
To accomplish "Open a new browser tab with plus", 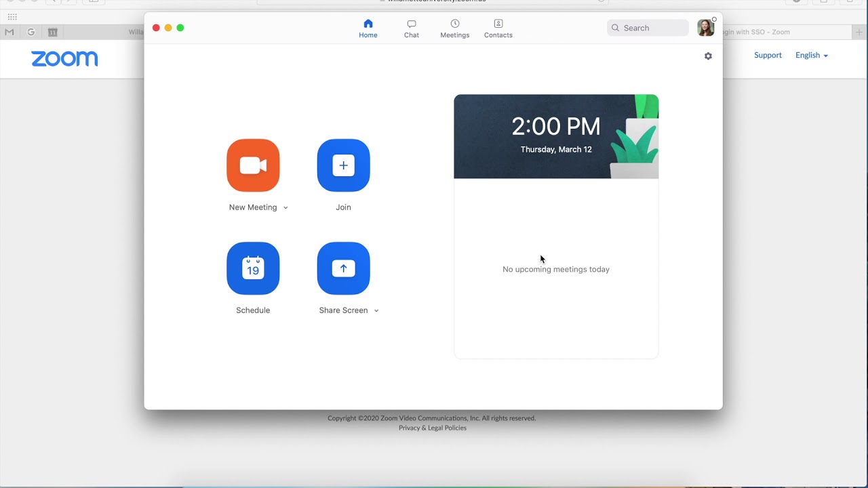I will (x=859, y=32).
